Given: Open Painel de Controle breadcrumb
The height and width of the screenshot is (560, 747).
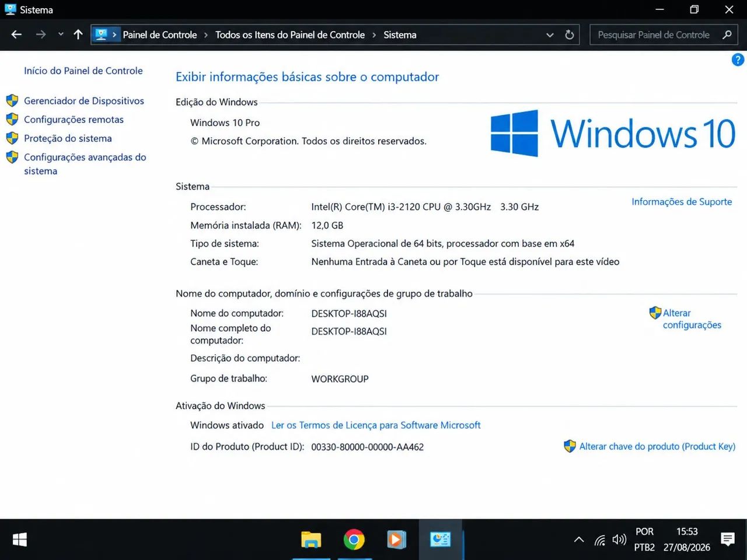Looking at the screenshot, I should [x=160, y=35].
